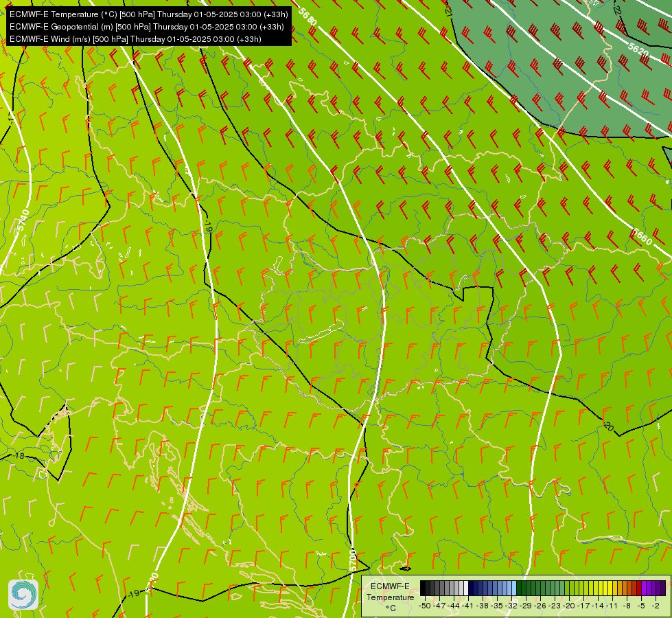Click the -41 legend tick label

pyautogui.click(x=467, y=606)
